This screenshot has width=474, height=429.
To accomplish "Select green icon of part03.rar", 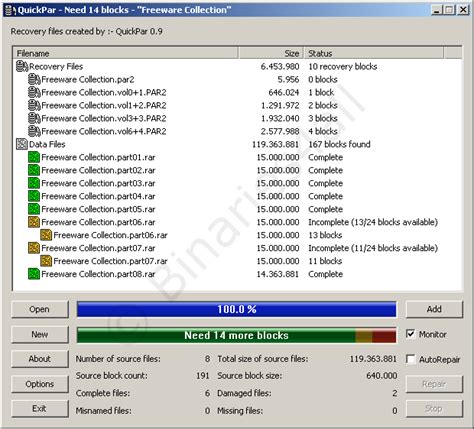I will [34, 183].
